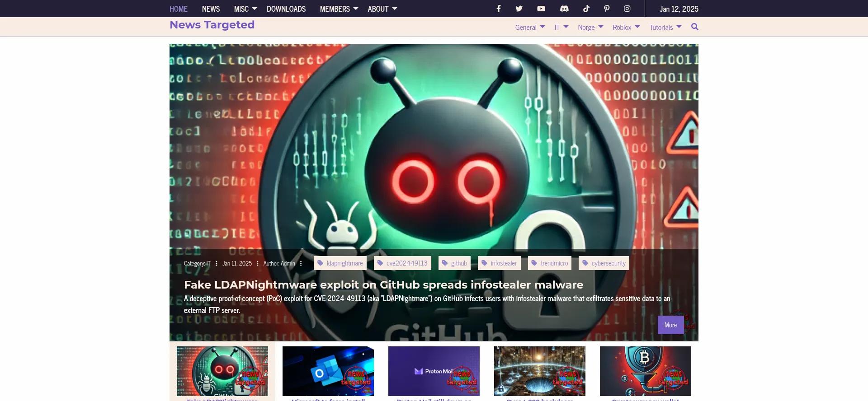This screenshot has width=868, height=401.
Task: Expand the General category dropdown
Action: [530, 28]
